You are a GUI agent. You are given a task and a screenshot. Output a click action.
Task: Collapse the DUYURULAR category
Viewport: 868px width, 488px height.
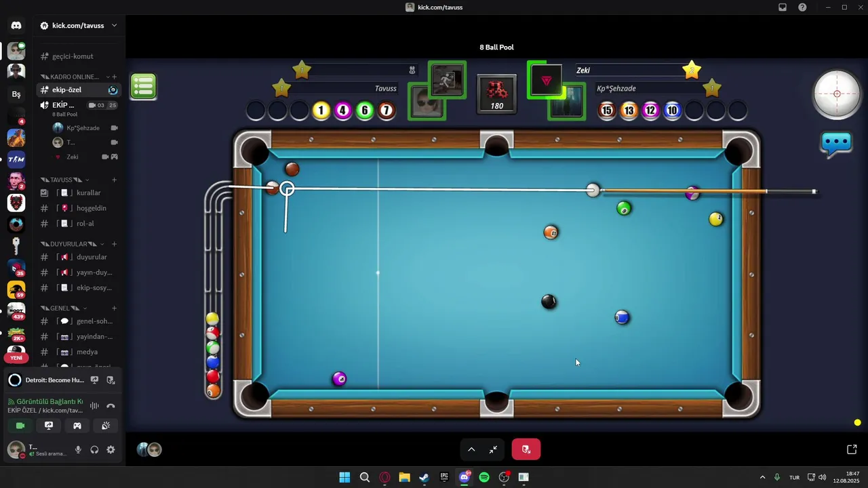(x=73, y=244)
